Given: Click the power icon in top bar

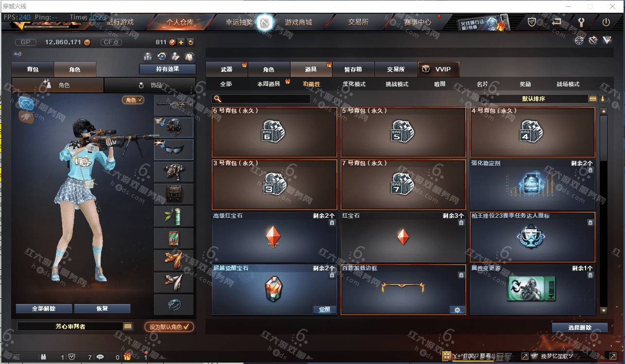Looking at the screenshot, I should pyautogui.click(x=606, y=22).
